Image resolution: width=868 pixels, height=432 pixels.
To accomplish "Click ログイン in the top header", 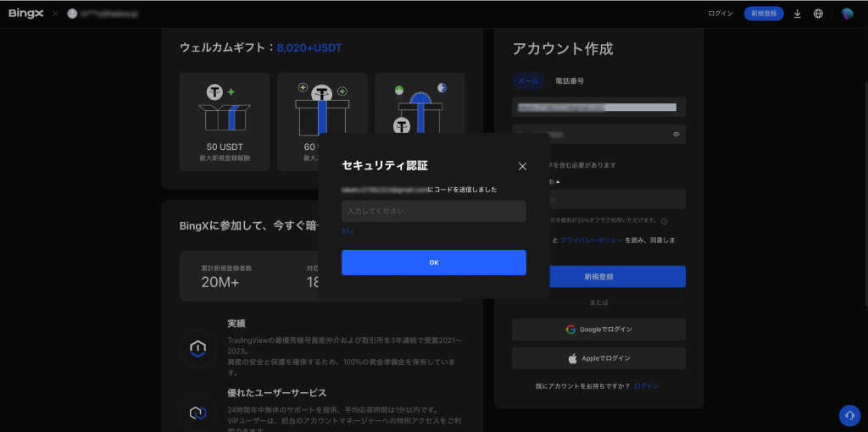I will pyautogui.click(x=721, y=14).
